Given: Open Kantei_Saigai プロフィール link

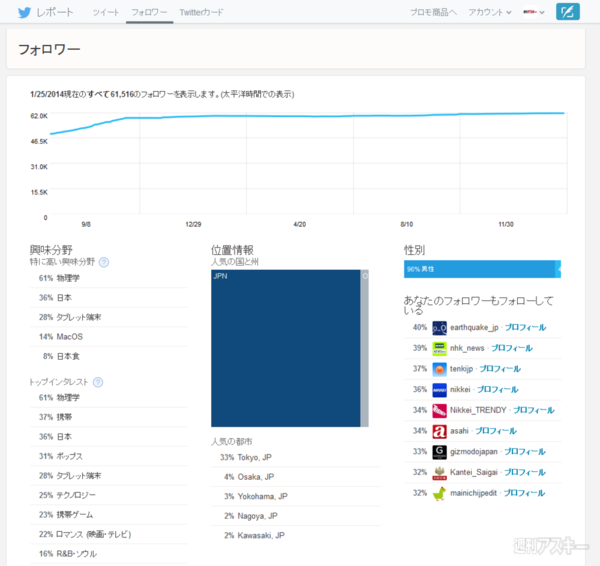Looking at the screenshot, I should tap(525, 472).
